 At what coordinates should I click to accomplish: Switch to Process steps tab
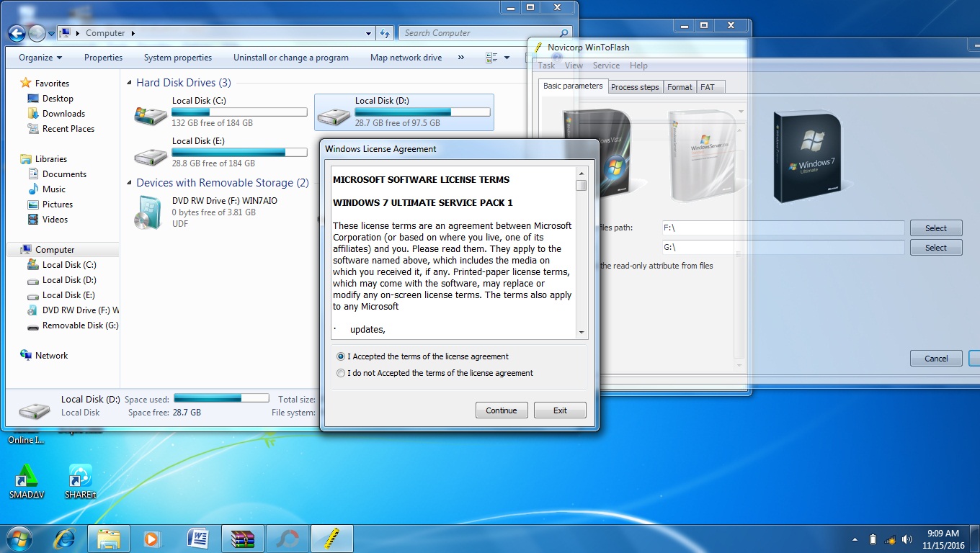[635, 87]
